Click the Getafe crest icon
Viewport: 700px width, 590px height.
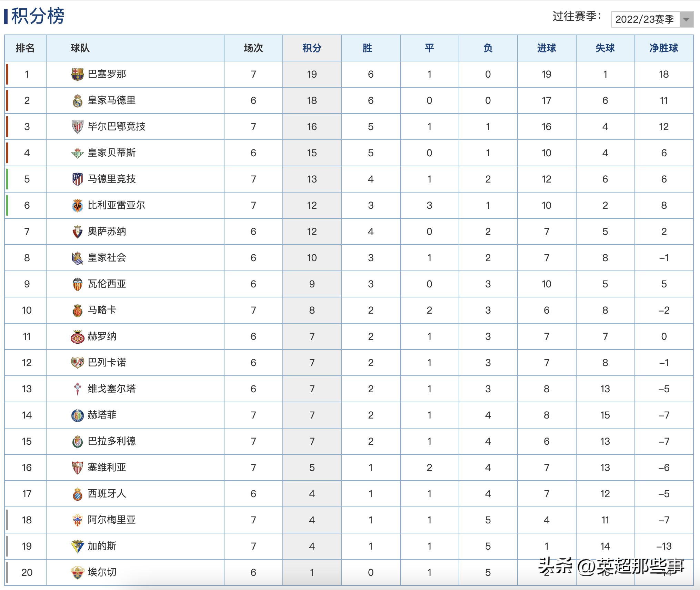(x=78, y=415)
